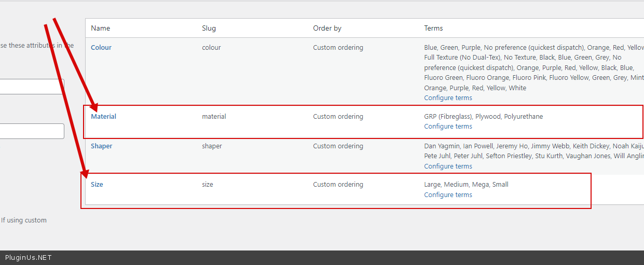Viewport: 644px width, 265px height.
Task: Focus the lower text field on left
Action: tap(31, 131)
